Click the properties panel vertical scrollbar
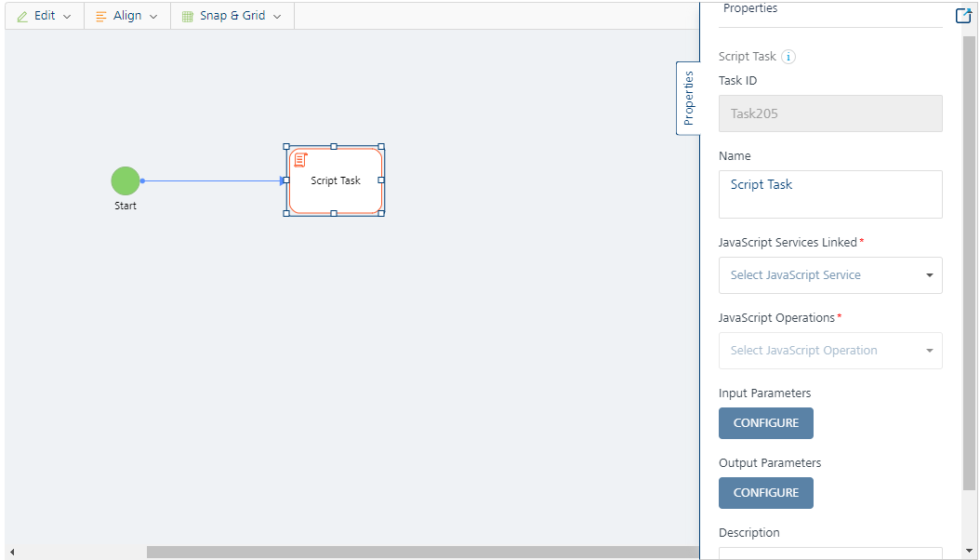Image resolution: width=980 pixels, height=560 pixels. tap(969, 260)
